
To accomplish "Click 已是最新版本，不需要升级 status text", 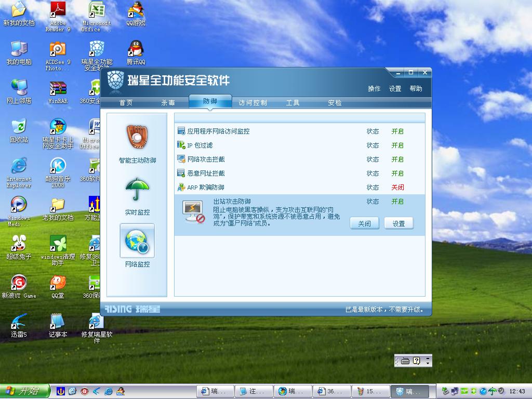I will [384, 310].
